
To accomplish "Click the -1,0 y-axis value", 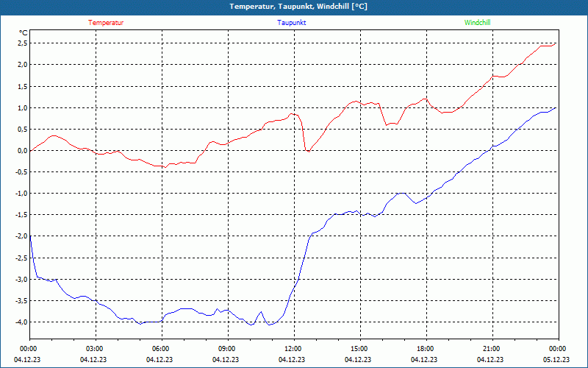I will pyautogui.click(x=22, y=194).
